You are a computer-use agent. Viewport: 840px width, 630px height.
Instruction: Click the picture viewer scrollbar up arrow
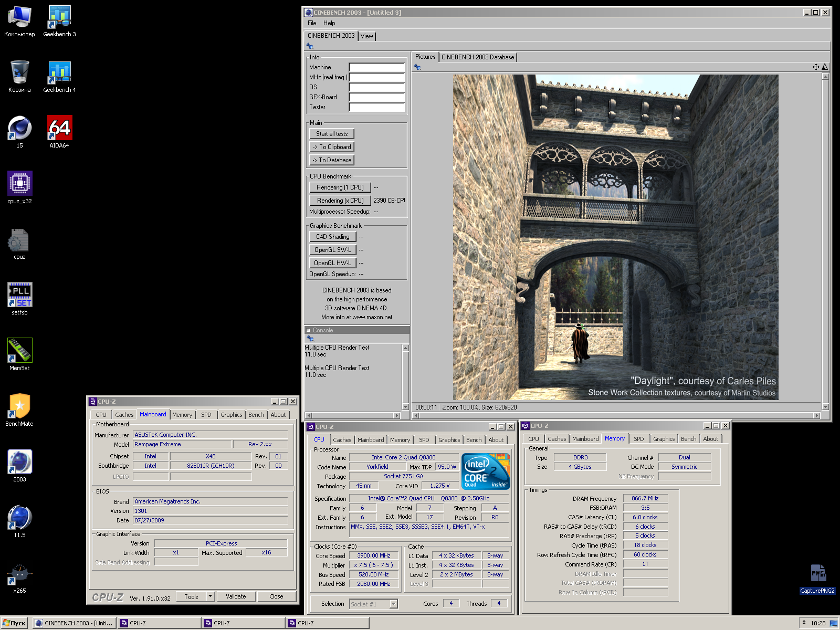[825, 77]
